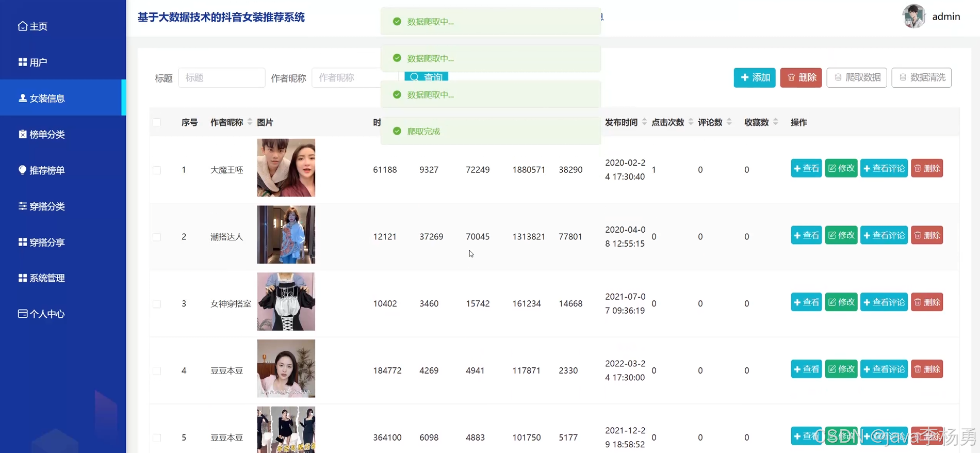Delete row 2 潮搭达人
This screenshot has width=980, height=453.
point(927,235)
